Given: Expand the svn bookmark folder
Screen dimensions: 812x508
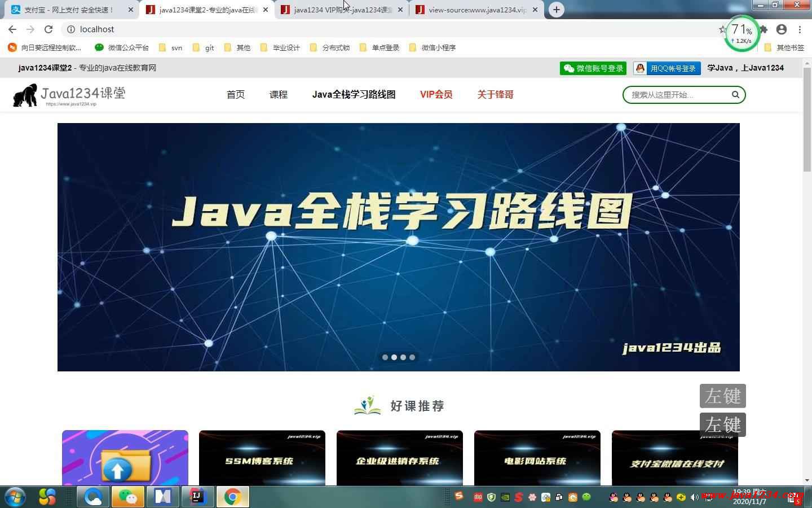Looking at the screenshot, I should click(x=171, y=47).
